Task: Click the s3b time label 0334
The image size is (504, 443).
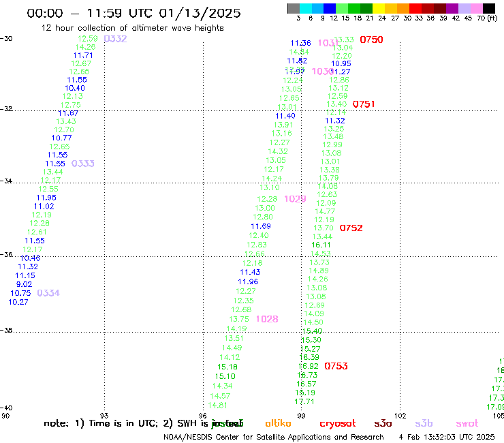Action: coord(48,293)
